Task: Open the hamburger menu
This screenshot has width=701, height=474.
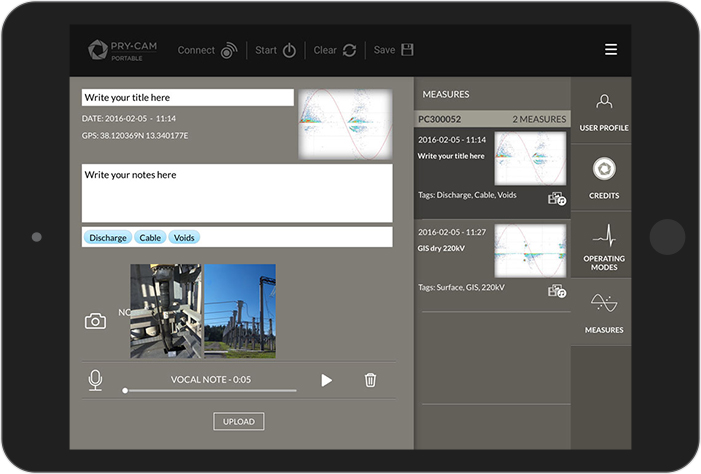Action: tap(611, 49)
